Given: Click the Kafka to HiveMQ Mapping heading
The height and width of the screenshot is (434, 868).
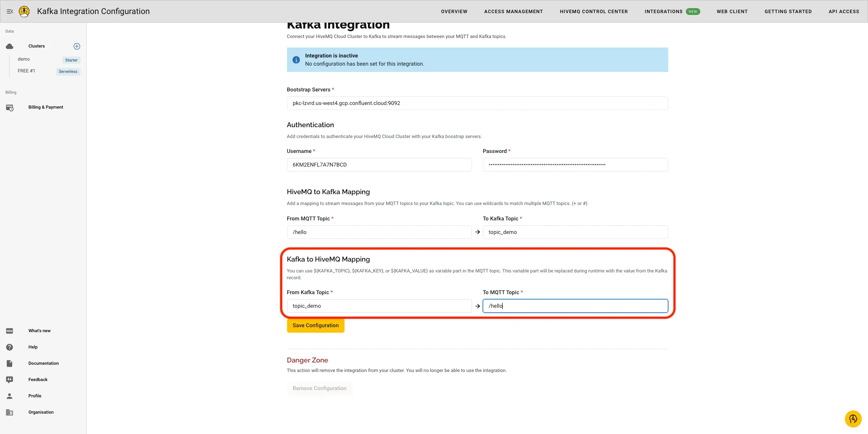Looking at the screenshot, I should [328, 259].
